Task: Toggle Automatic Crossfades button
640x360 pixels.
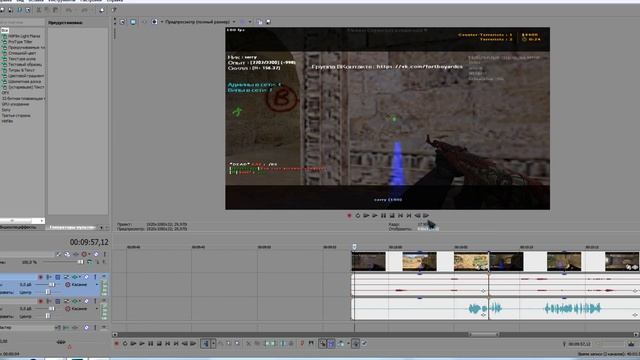Action: 331,344
